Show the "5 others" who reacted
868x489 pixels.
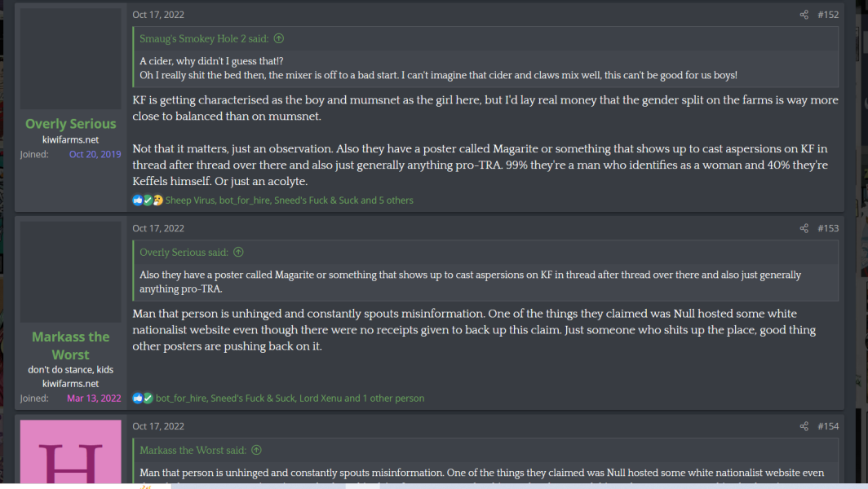point(396,200)
